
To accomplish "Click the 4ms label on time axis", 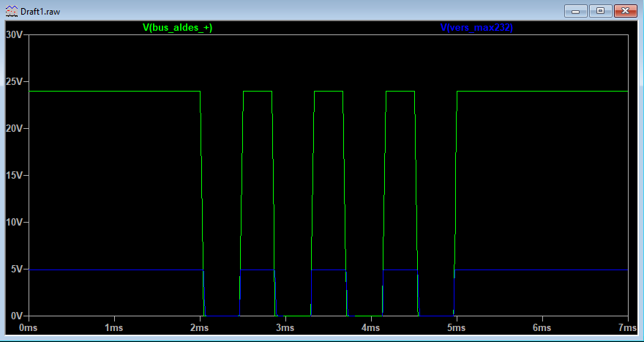I will point(371,328).
